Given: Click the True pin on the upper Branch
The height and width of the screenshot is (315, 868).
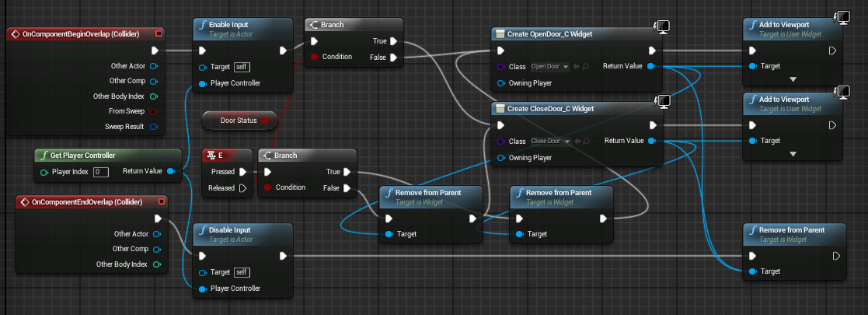Looking at the screenshot, I should 393,41.
